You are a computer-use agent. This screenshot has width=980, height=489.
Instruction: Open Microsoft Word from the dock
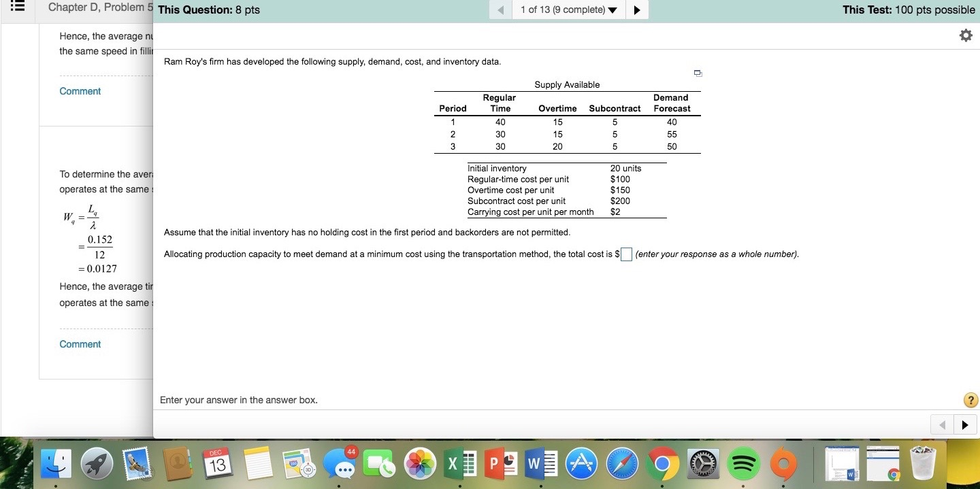point(541,464)
